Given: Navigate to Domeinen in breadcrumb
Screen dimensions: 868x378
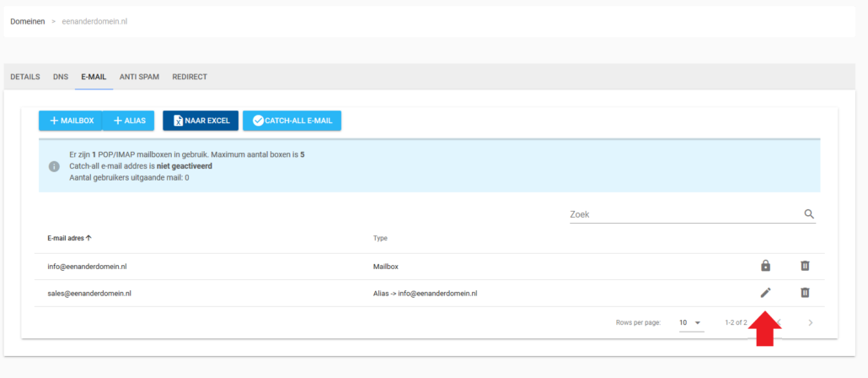Looking at the screenshot, I should coord(28,21).
